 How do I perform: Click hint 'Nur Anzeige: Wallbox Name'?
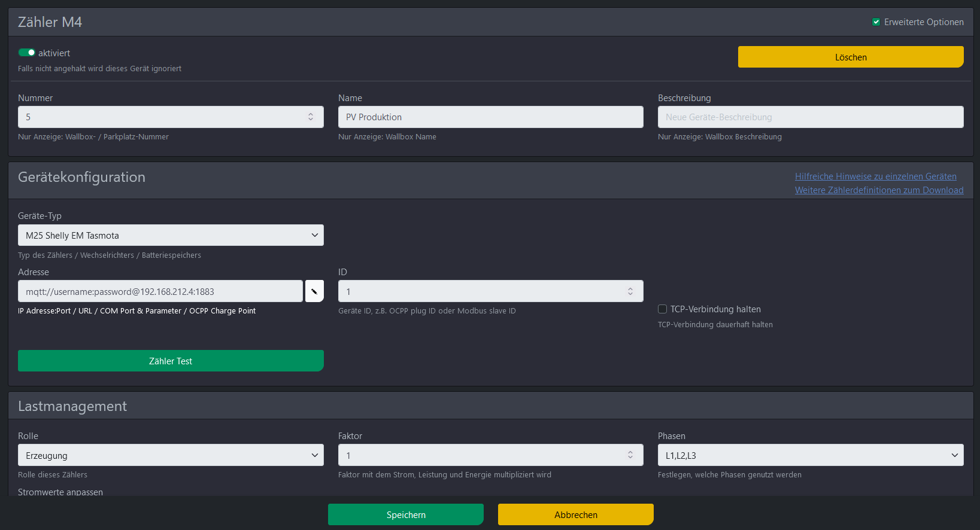pos(387,137)
